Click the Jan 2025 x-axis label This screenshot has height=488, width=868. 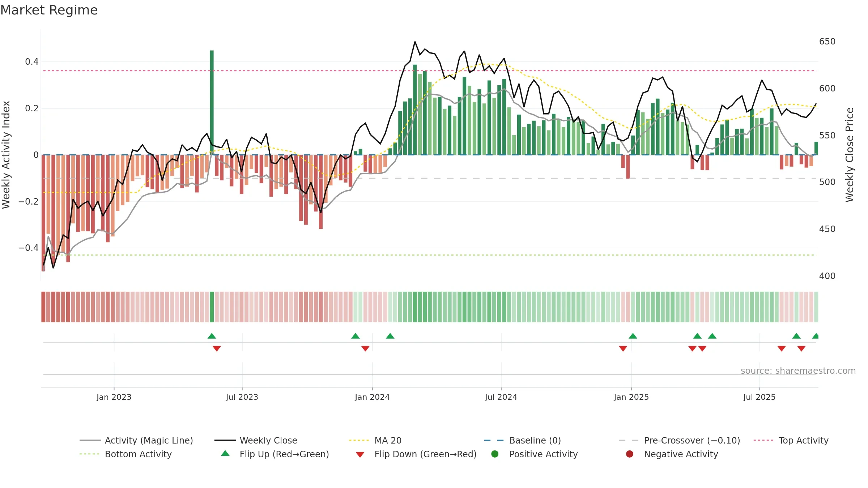pos(631,397)
